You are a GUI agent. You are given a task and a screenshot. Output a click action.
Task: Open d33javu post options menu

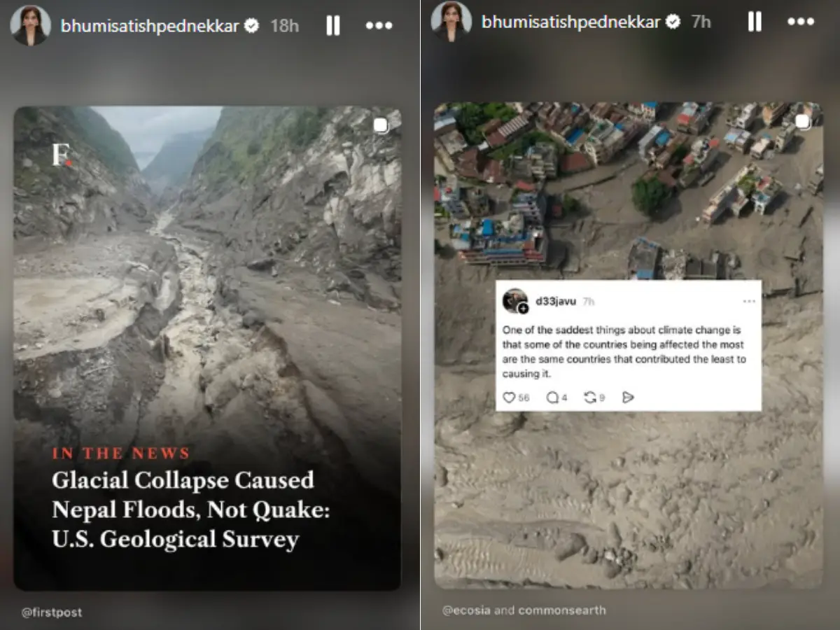748,301
